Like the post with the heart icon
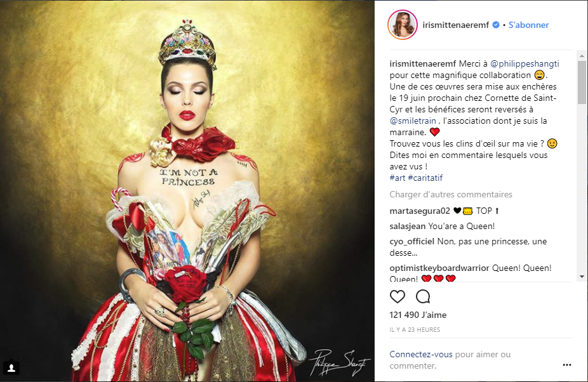588x382 pixels. point(398,296)
